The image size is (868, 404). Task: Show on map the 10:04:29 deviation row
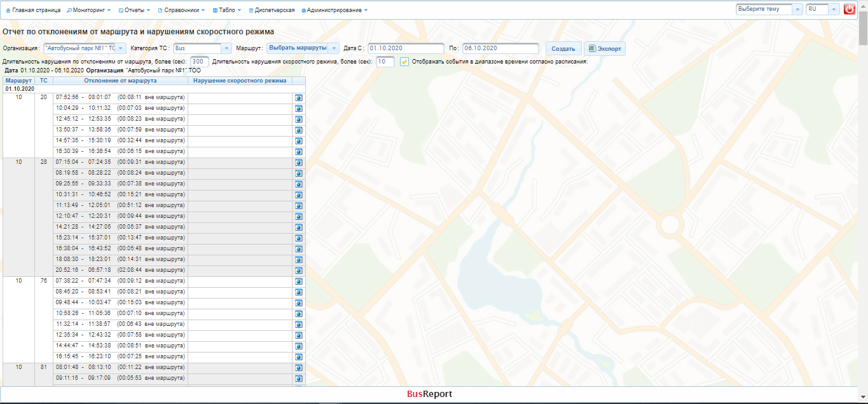(299, 109)
